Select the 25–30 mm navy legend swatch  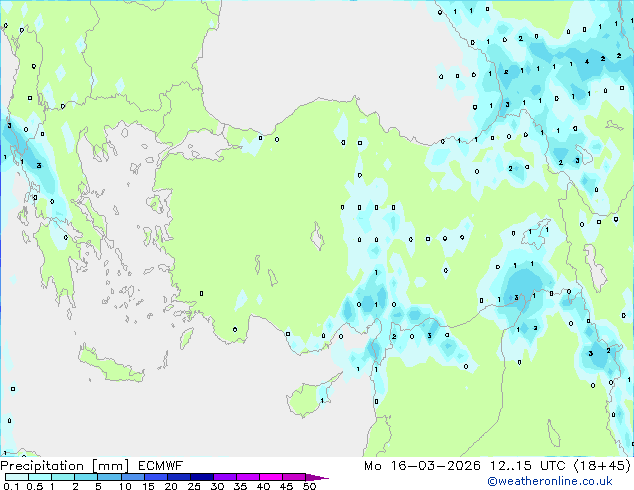coord(201,477)
